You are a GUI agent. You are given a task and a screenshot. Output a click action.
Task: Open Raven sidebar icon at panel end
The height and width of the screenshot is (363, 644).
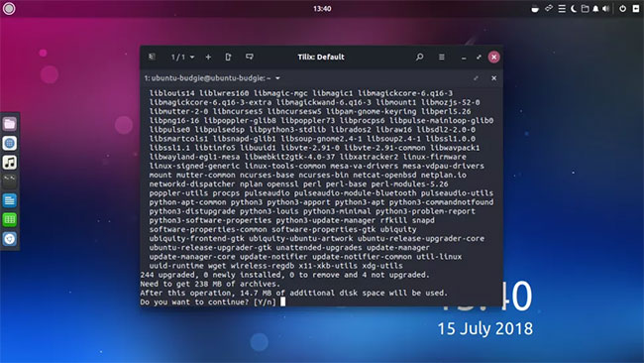click(636, 9)
